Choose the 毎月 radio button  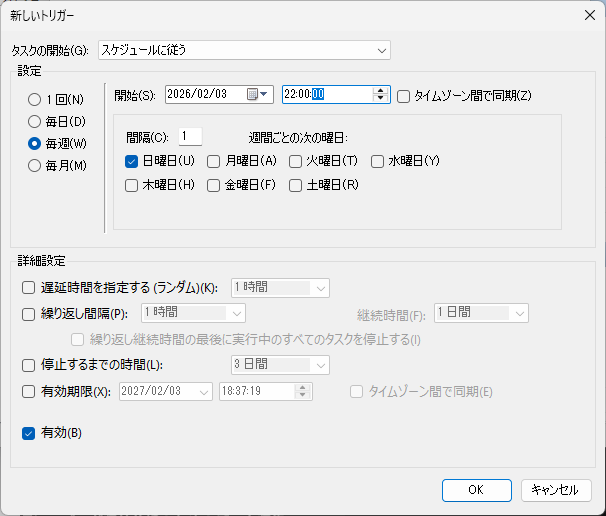(x=35, y=166)
